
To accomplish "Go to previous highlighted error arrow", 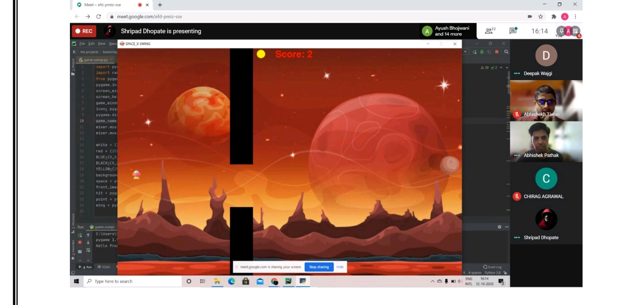I will (502, 68).
